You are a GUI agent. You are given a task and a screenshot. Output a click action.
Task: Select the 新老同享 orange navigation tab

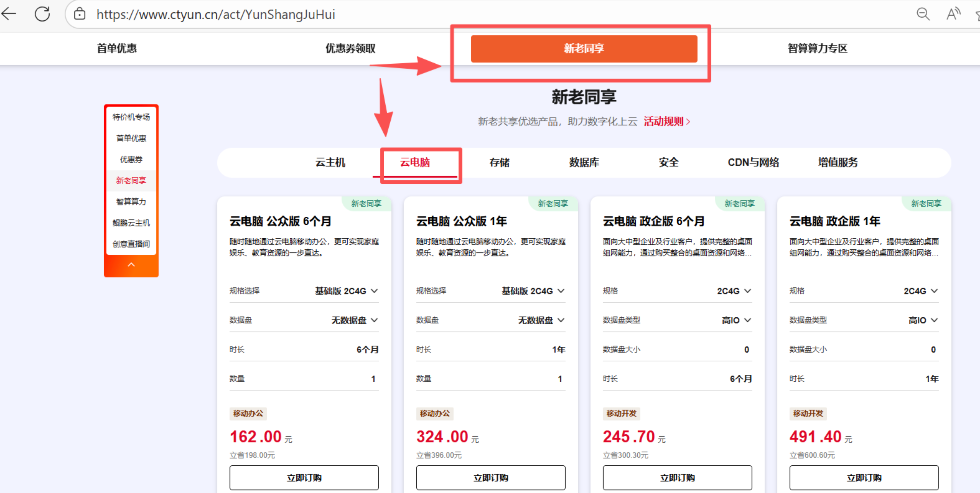(584, 49)
